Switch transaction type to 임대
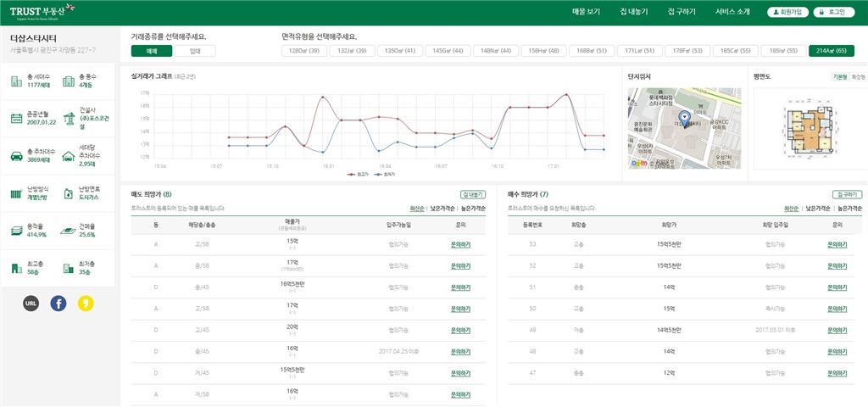The width and height of the screenshot is (868, 407). tap(196, 51)
